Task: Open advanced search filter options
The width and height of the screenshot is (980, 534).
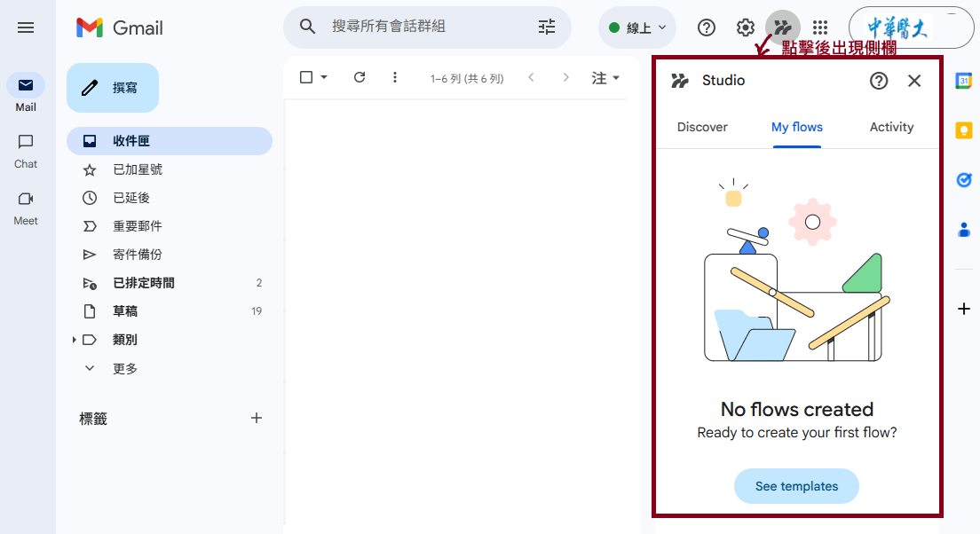Action: pos(546,27)
